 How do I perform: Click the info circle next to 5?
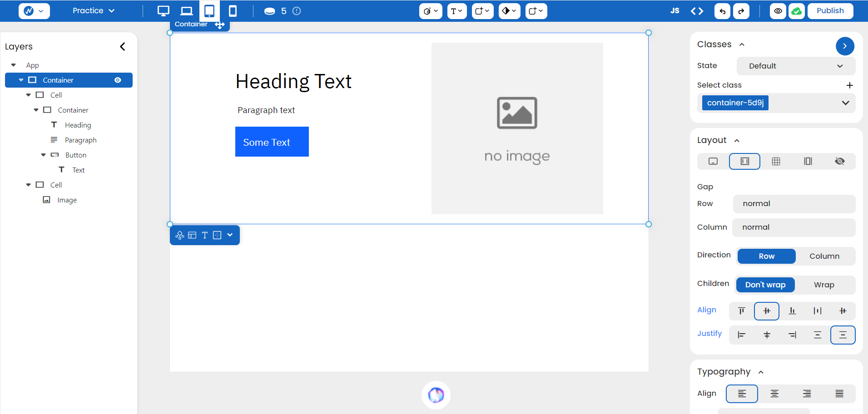[x=297, y=11]
